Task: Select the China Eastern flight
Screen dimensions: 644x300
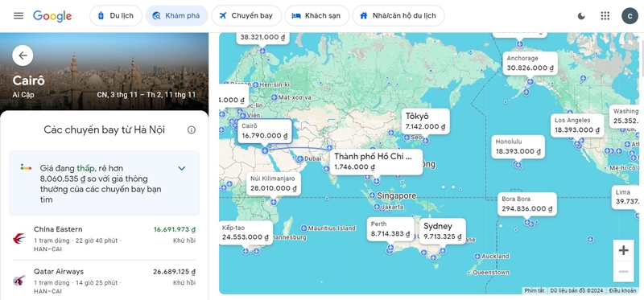Action: 105,238
